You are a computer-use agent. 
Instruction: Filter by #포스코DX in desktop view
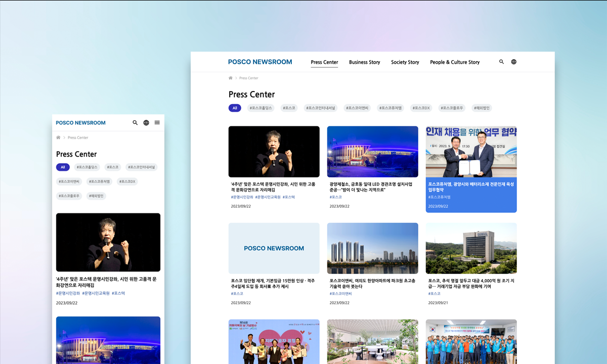421,108
